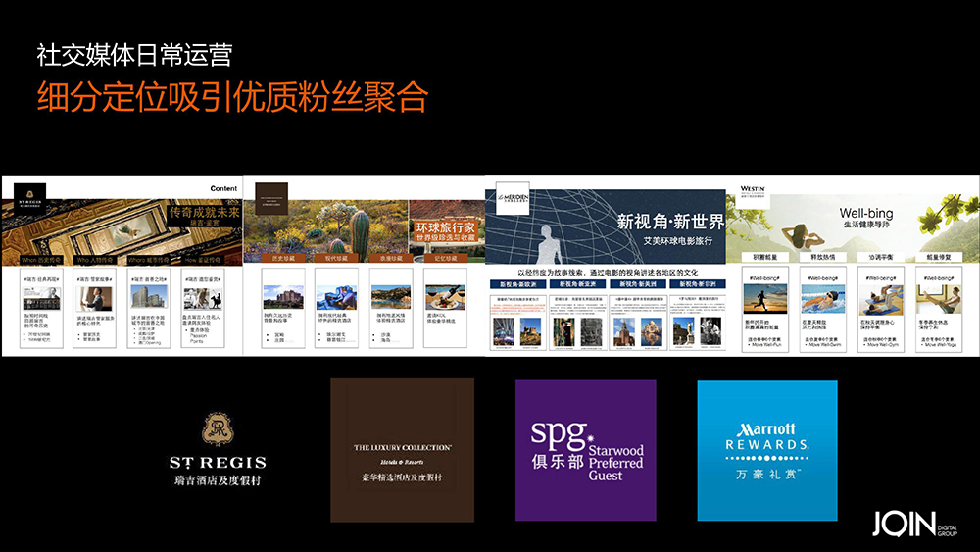Select the '释放热情' white tab
This screenshot has height=552, width=980.
coord(822,257)
